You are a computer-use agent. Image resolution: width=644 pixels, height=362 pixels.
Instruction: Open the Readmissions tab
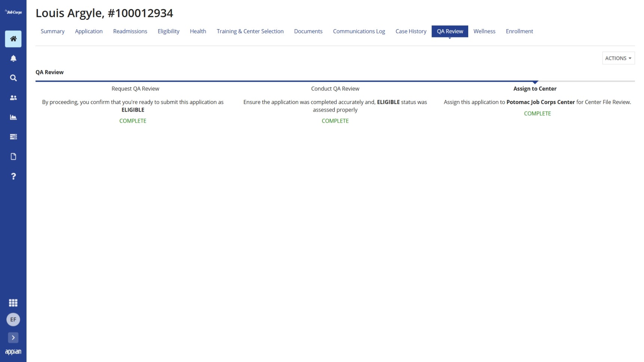point(130,31)
